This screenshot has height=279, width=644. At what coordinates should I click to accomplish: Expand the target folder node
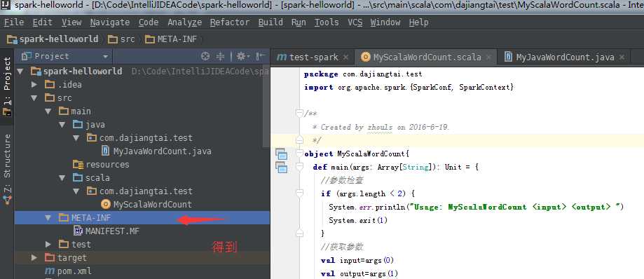[34, 258]
